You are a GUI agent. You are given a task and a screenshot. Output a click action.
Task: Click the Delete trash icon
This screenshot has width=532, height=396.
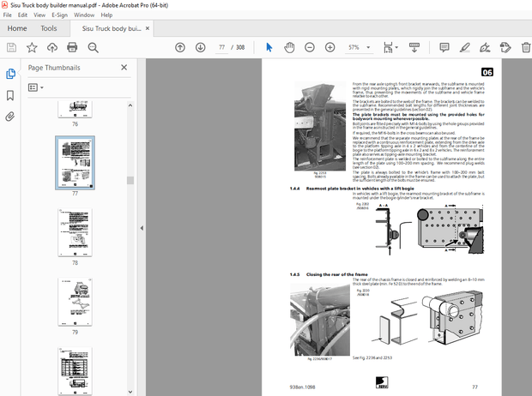(525, 47)
